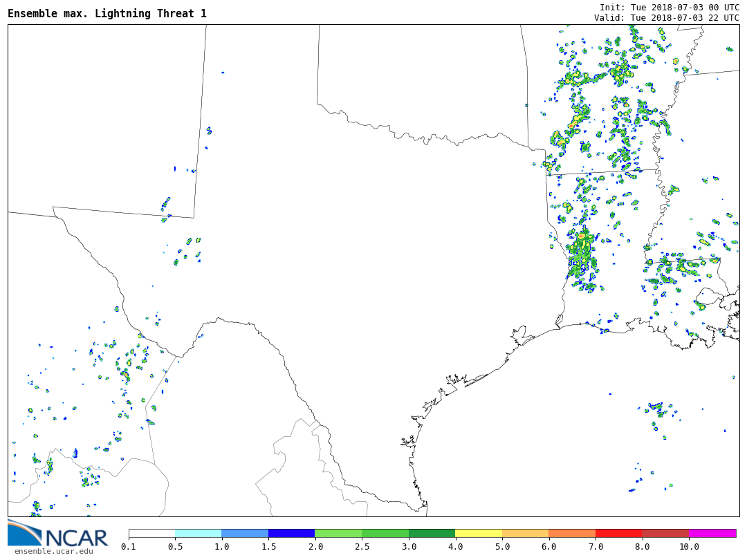747x560 pixels.
Task: Click the pale cyan legend swatch
Action: [199, 534]
